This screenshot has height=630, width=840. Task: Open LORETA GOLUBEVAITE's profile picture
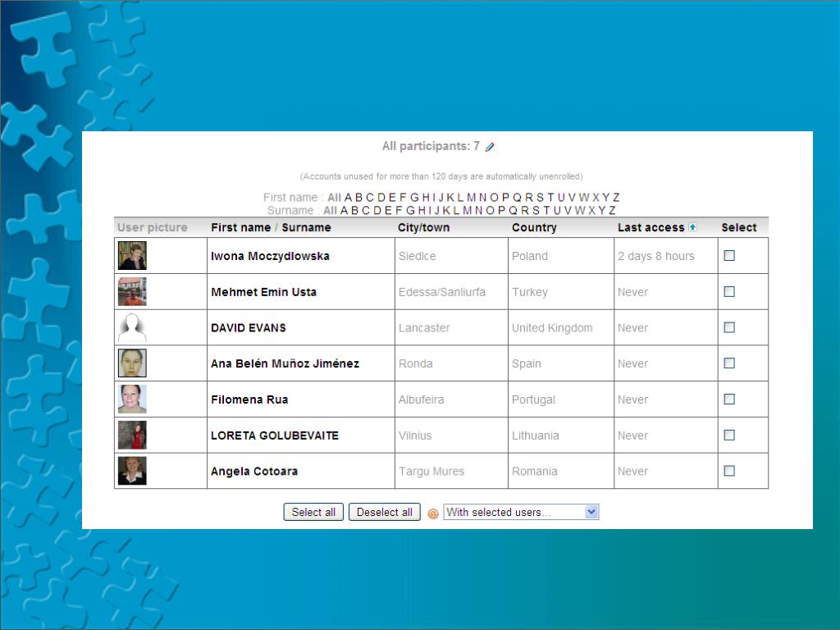(132, 435)
